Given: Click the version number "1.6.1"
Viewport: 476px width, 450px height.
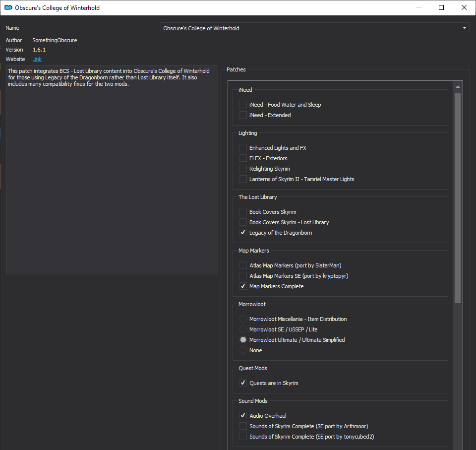Looking at the screenshot, I should (x=39, y=50).
